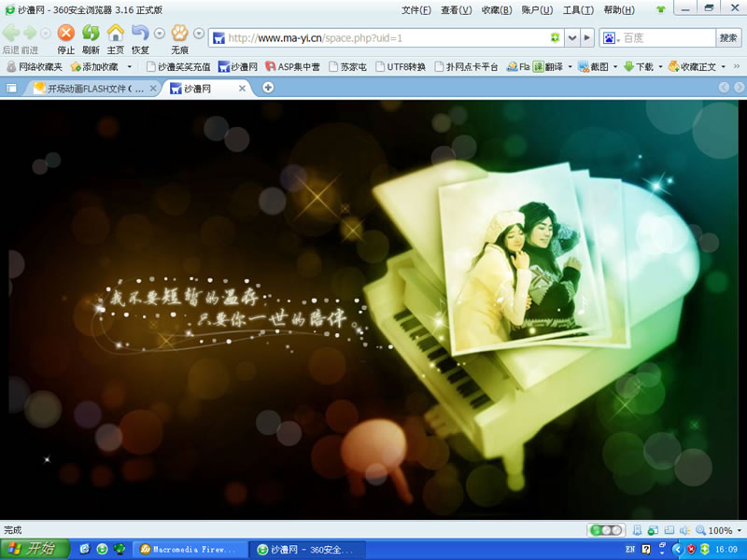Show more favorites bar items chevron
The image size is (747, 560).
click(x=737, y=67)
